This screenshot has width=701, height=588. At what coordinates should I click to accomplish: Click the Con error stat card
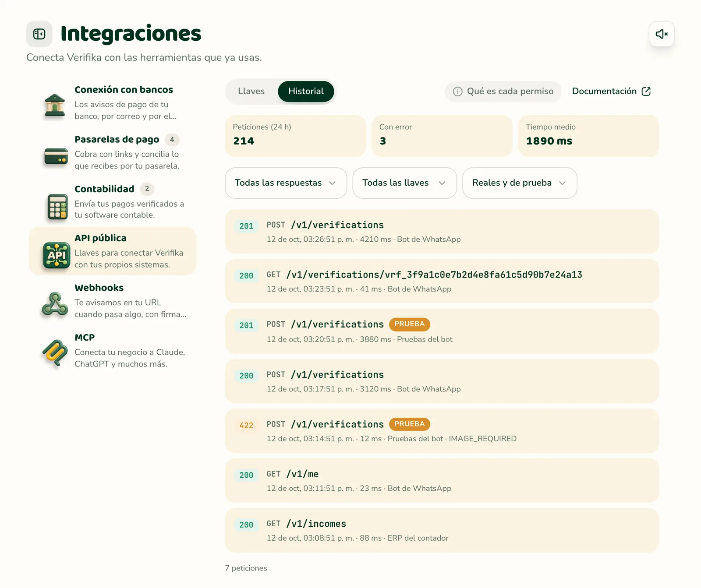tap(442, 136)
